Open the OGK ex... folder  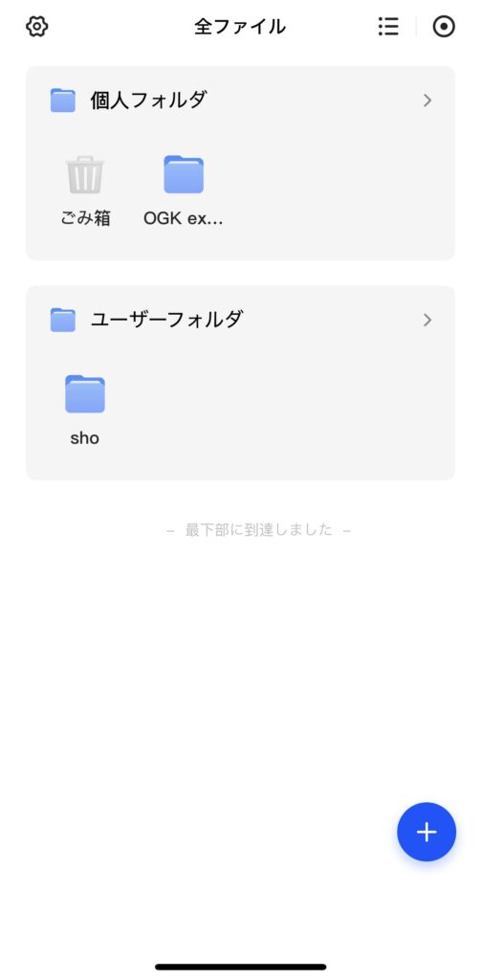point(184,174)
